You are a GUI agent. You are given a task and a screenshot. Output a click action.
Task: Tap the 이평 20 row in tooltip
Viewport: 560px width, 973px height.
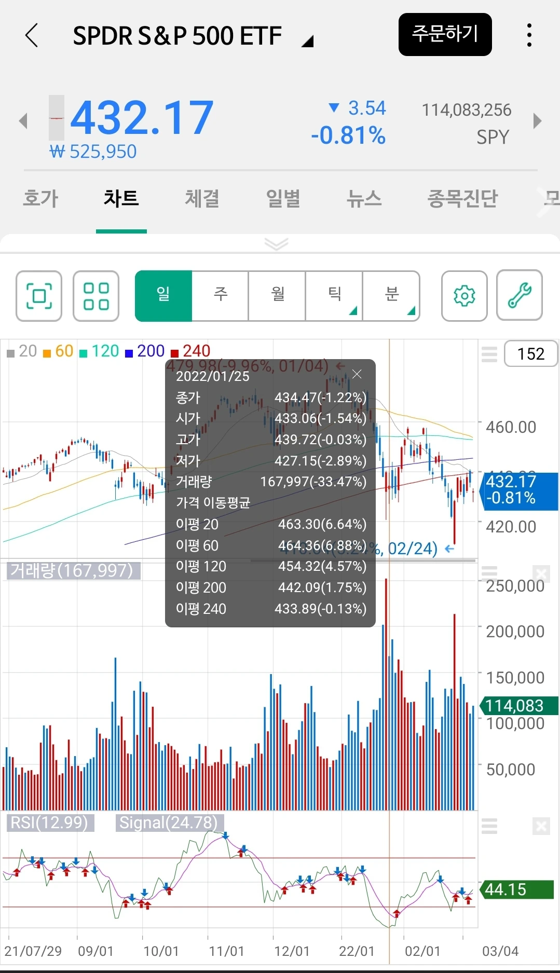point(271,524)
